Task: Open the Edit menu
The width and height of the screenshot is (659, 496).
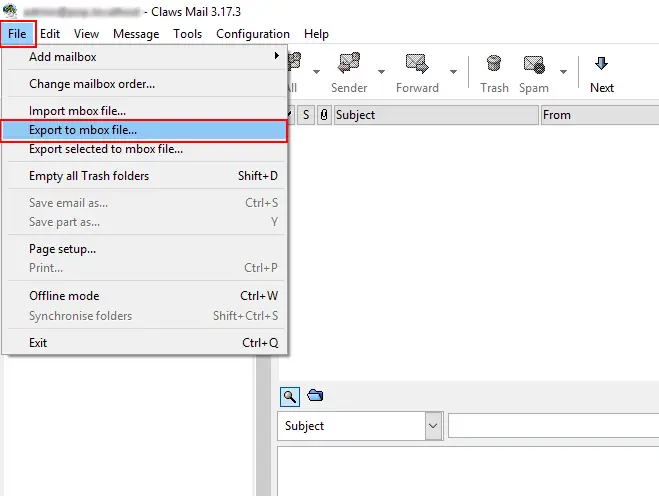Action: click(x=50, y=34)
